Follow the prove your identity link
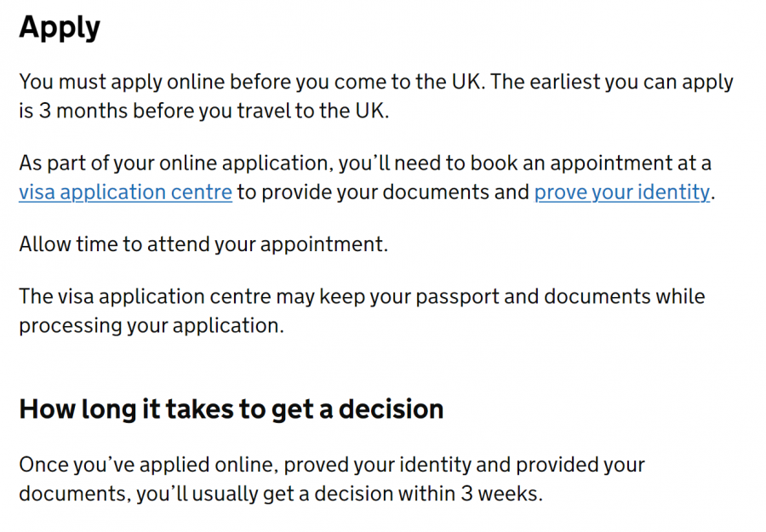 click(622, 192)
